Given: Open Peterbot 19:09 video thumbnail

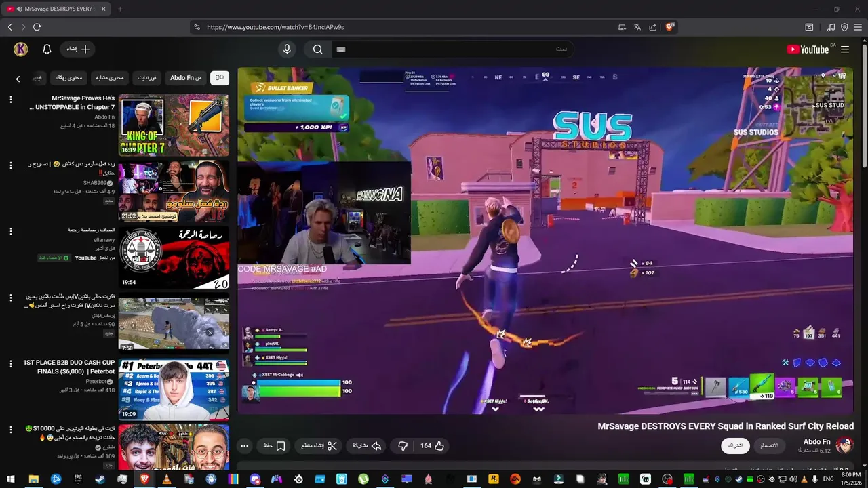Looking at the screenshot, I should tap(174, 390).
